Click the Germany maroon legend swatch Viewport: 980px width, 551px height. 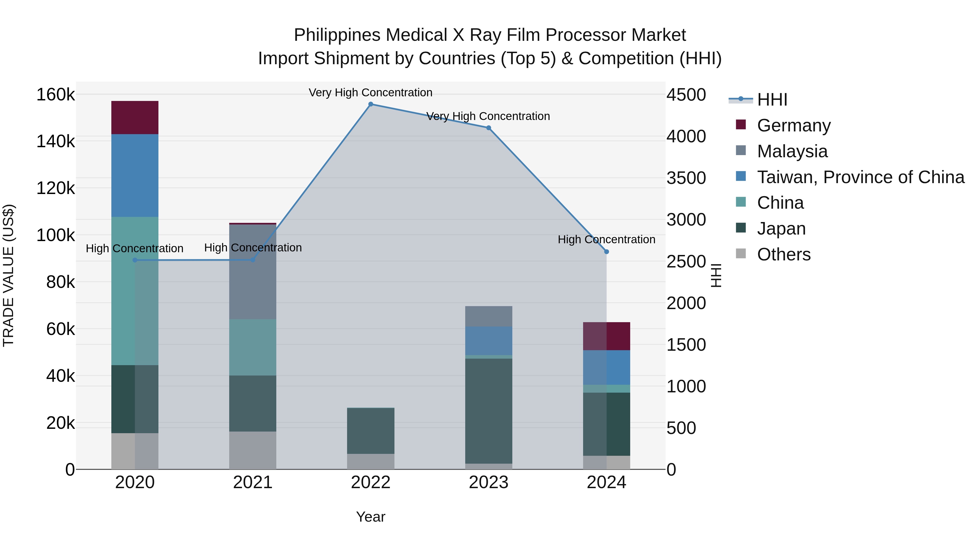(x=741, y=124)
